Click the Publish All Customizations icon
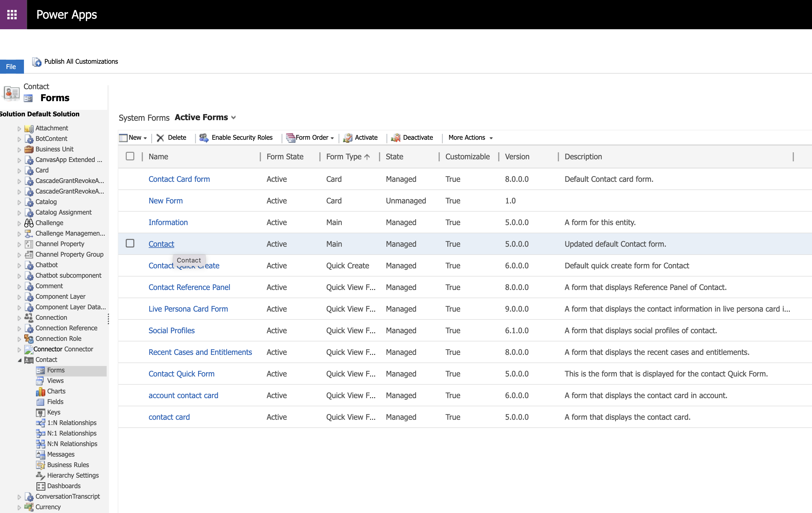The image size is (812, 513). click(37, 62)
